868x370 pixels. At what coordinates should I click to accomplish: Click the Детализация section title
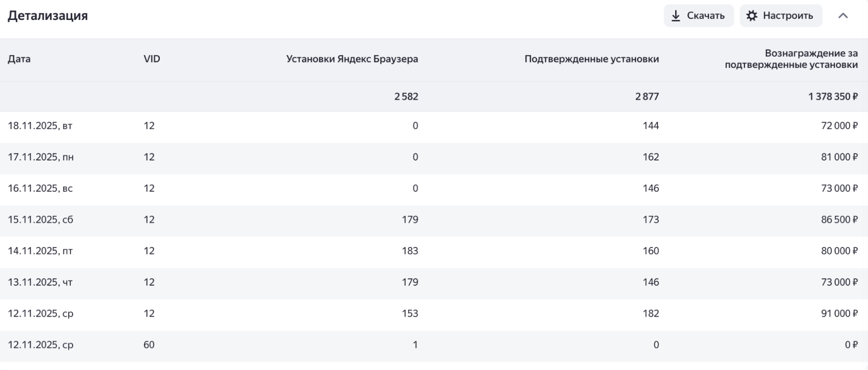[48, 16]
